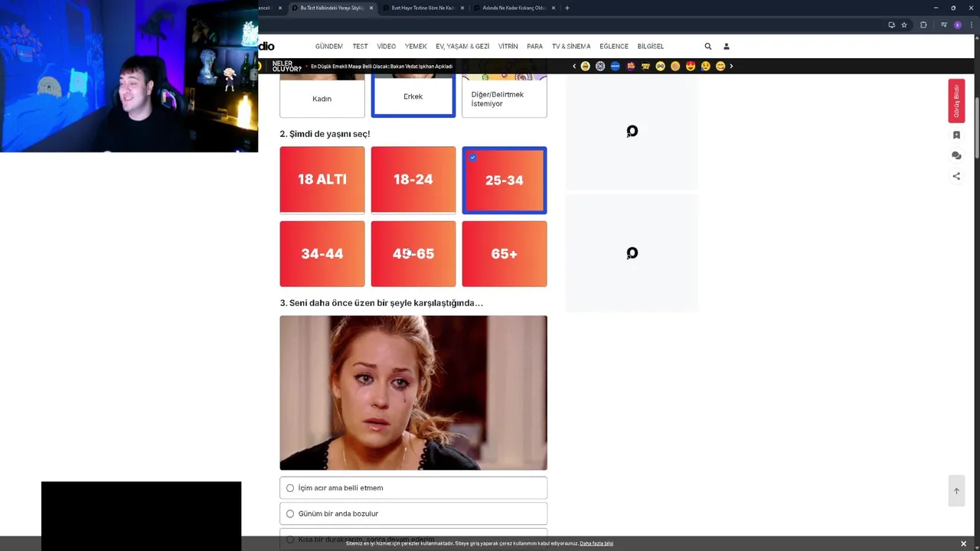The width and height of the screenshot is (980, 551).
Task: Open the Chrome three-dot menu
Action: [x=971, y=24]
